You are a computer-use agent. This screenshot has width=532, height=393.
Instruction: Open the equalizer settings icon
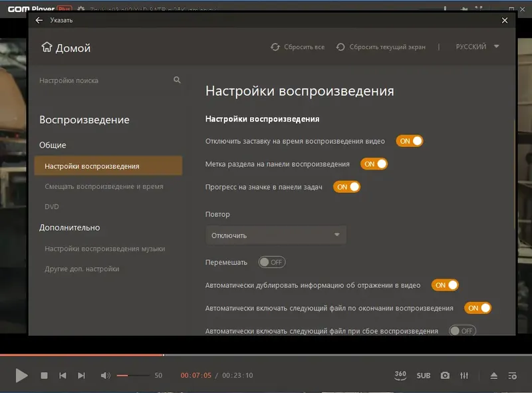(464, 375)
